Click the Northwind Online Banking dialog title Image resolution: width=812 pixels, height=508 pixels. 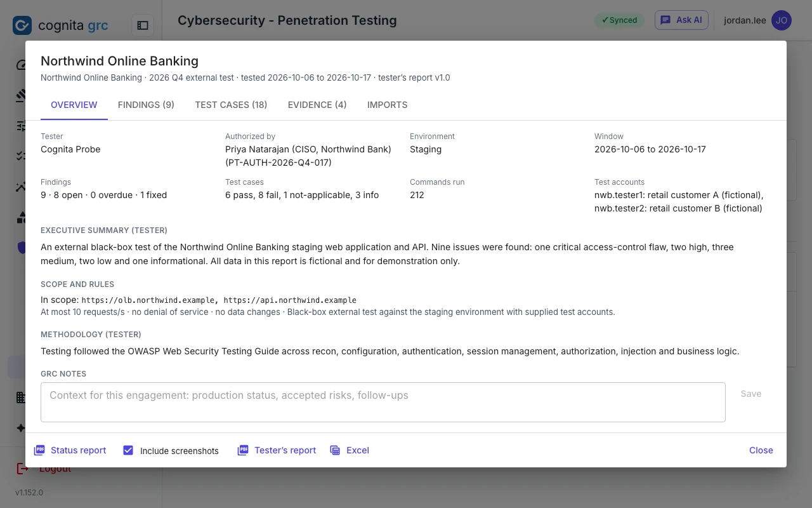click(x=119, y=61)
